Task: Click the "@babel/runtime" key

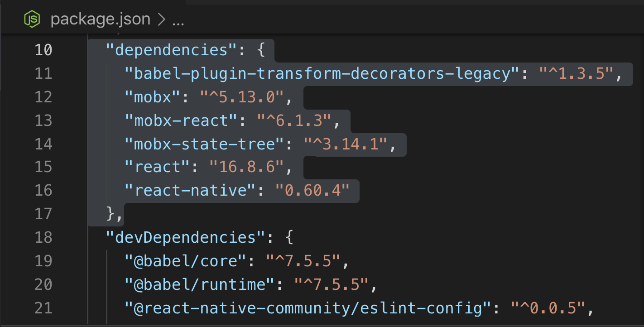Action: [201, 284]
